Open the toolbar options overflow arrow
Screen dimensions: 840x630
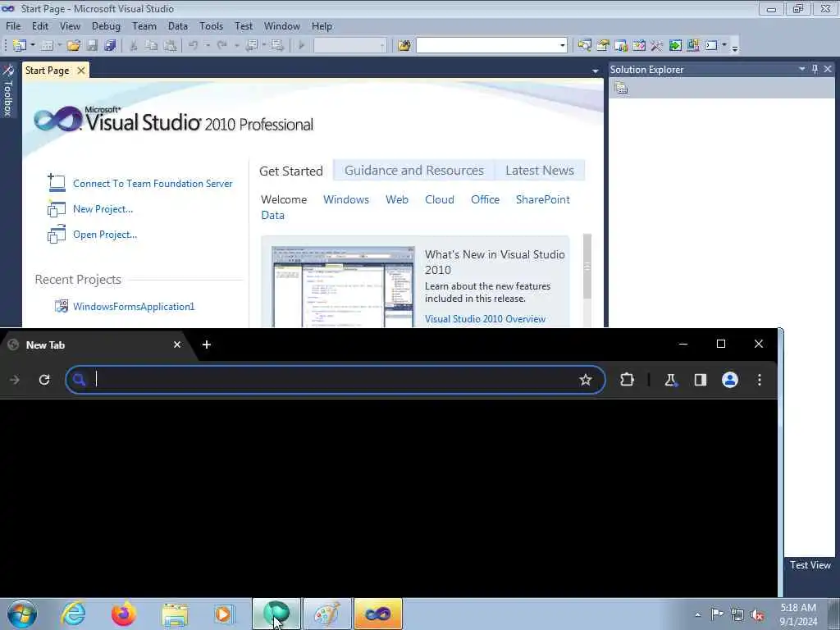(734, 48)
